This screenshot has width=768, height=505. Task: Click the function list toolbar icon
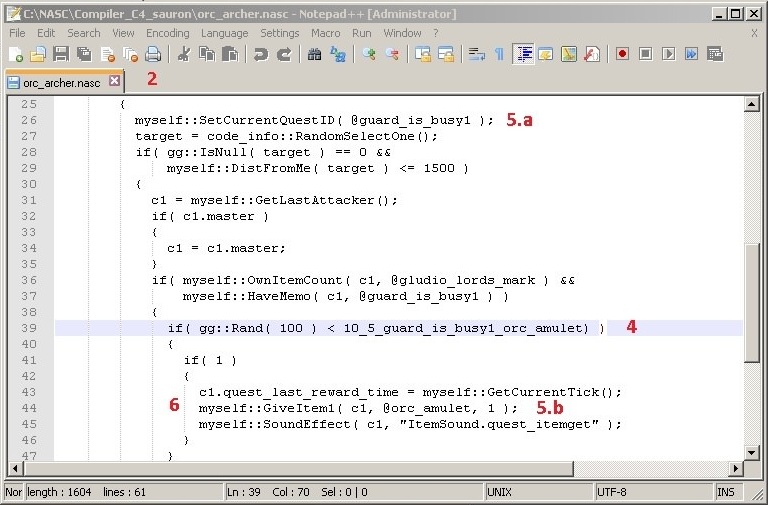[x=592, y=54]
